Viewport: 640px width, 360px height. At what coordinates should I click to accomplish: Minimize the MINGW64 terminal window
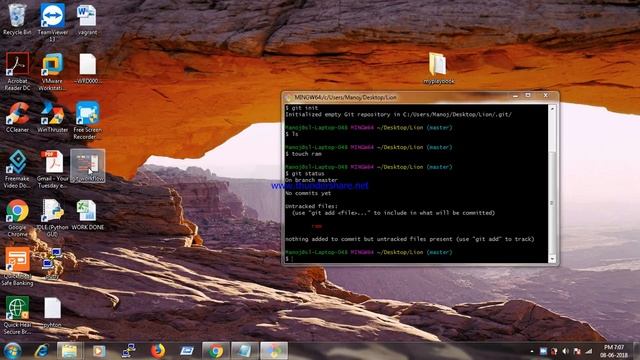pyautogui.click(x=515, y=96)
